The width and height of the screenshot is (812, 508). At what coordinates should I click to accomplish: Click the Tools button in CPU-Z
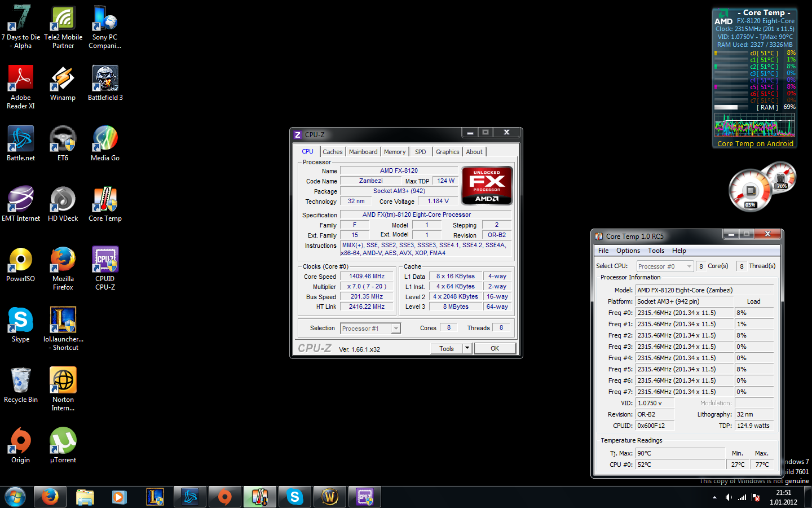[447, 348]
